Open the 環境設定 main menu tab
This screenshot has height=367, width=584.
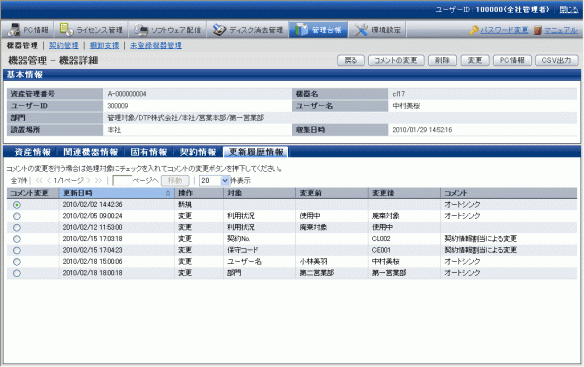coord(377,30)
